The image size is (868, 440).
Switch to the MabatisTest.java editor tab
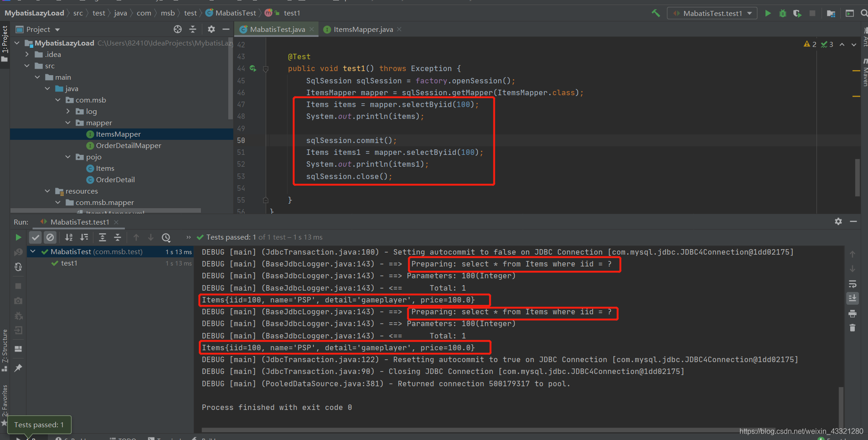click(277, 29)
